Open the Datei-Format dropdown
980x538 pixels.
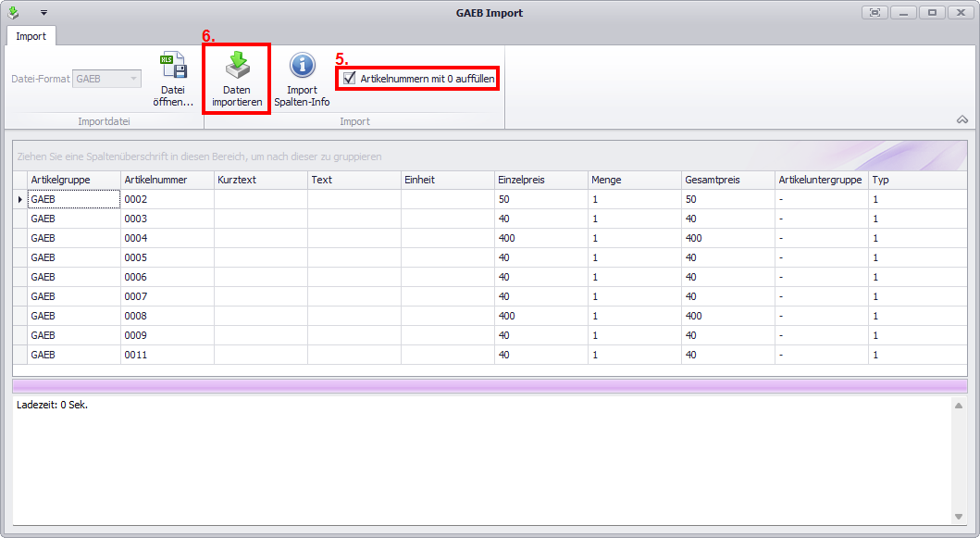pyautogui.click(x=133, y=80)
